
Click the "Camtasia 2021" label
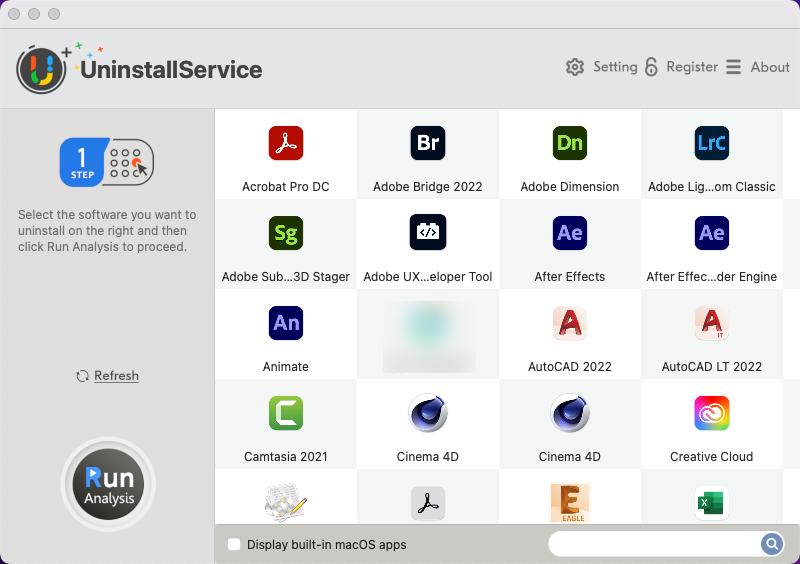[286, 456]
